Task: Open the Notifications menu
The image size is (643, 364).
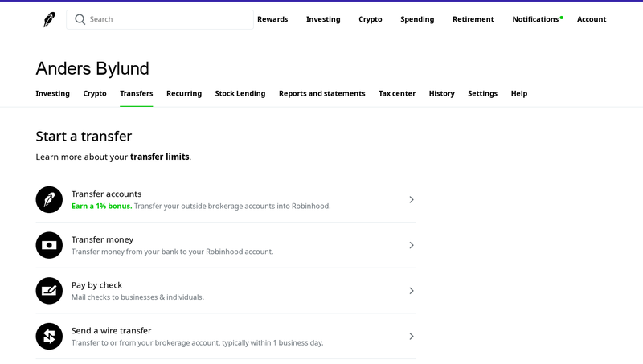Action: coord(535,19)
